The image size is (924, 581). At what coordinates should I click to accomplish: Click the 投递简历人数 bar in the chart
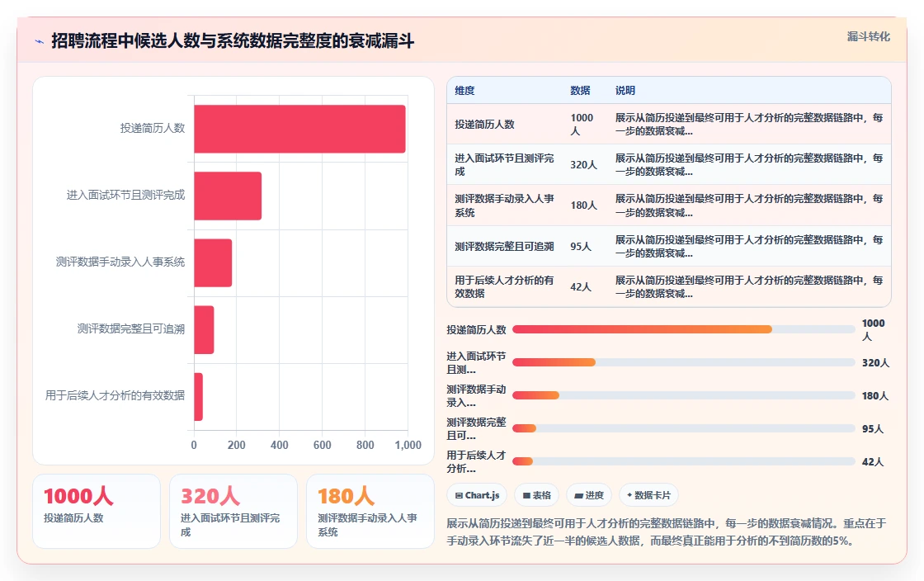point(299,129)
